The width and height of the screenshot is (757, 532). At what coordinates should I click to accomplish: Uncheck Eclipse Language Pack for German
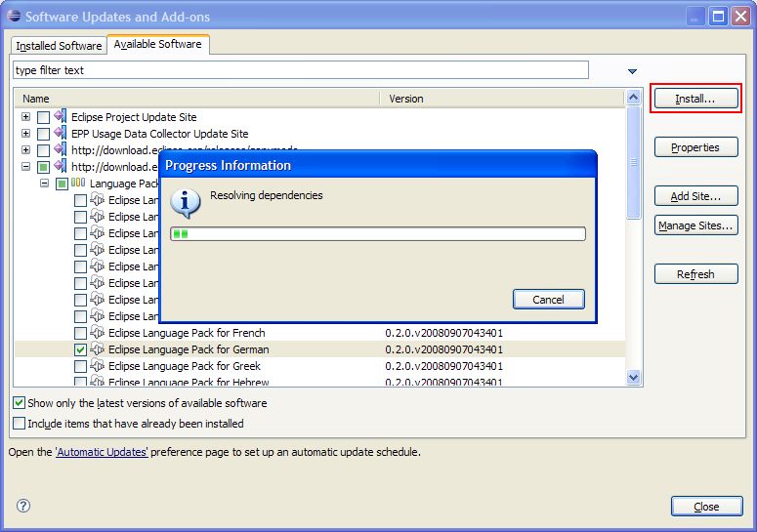click(81, 349)
